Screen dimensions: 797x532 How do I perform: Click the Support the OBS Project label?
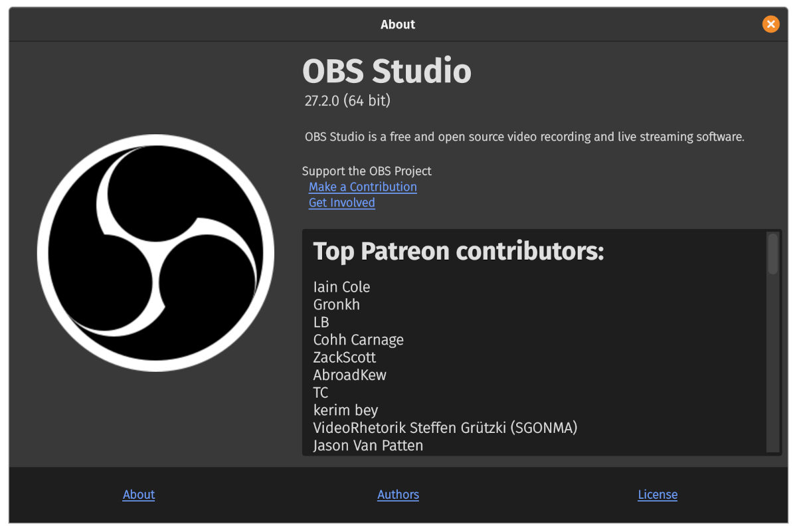click(x=367, y=171)
